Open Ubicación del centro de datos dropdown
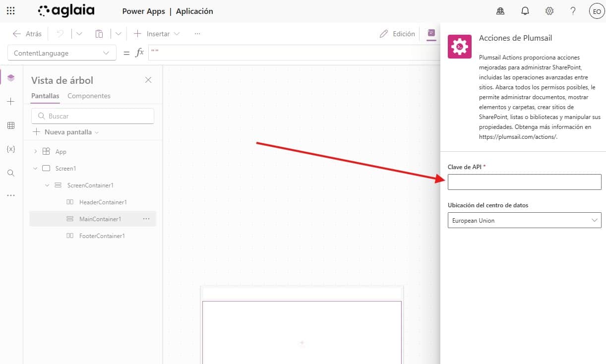This screenshot has width=606, height=364. click(524, 220)
